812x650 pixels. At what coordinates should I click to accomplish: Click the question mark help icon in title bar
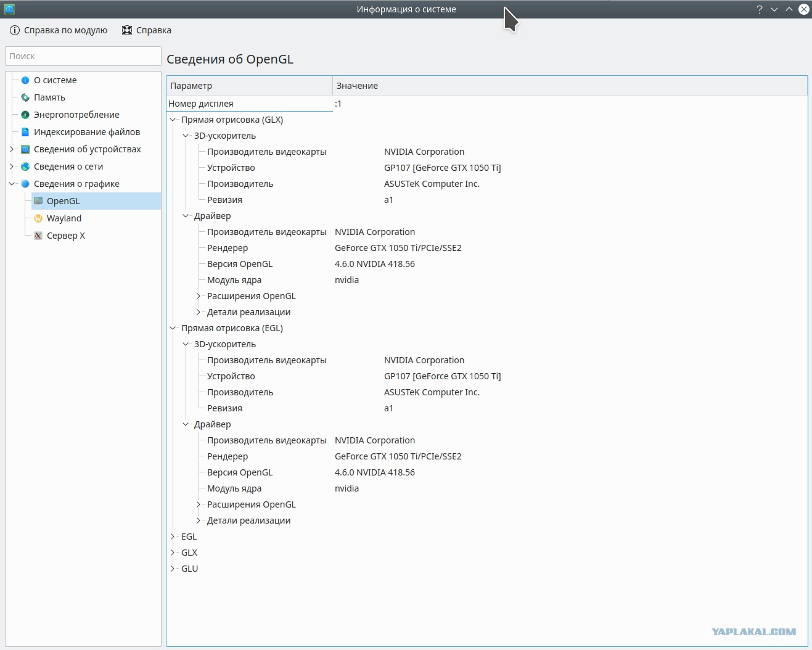[x=760, y=9]
